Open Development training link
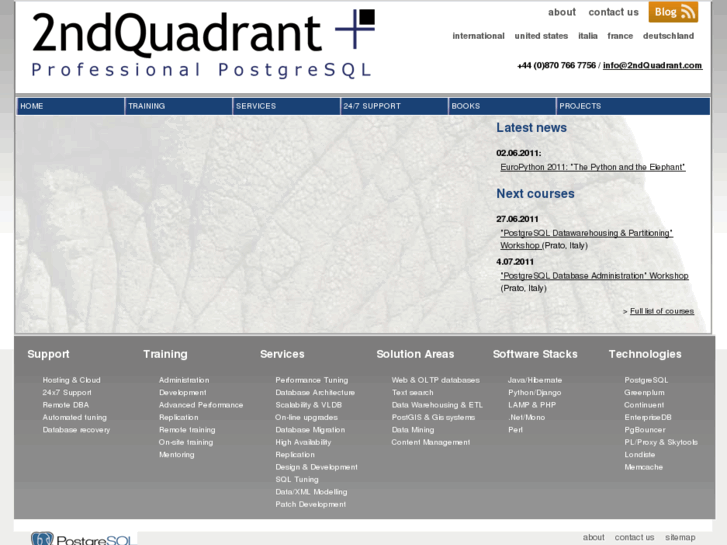The image size is (727, 545). pos(182,392)
